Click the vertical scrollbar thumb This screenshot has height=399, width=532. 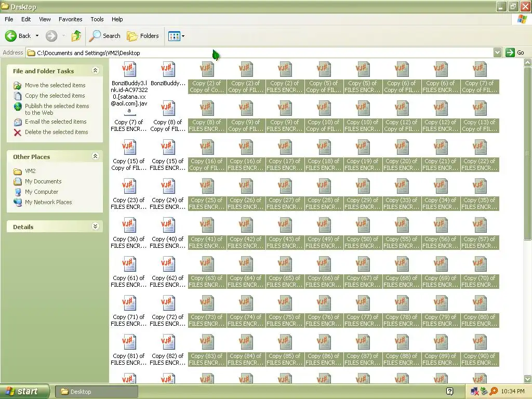528,153
